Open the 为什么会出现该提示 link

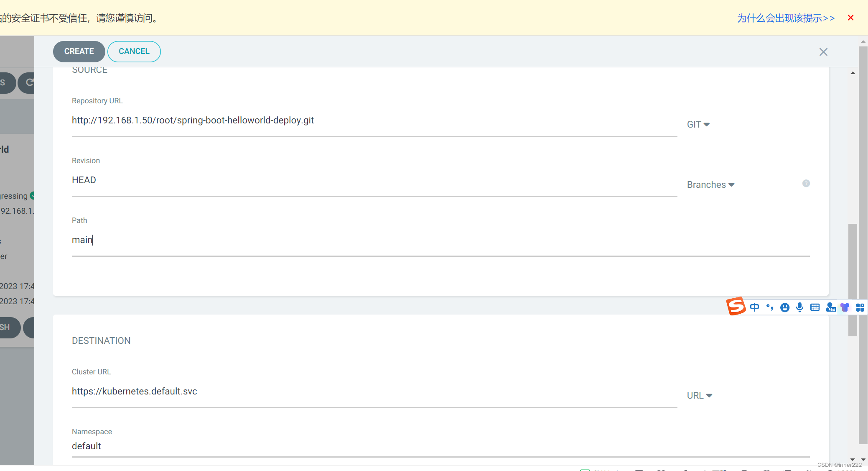coord(786,18)
